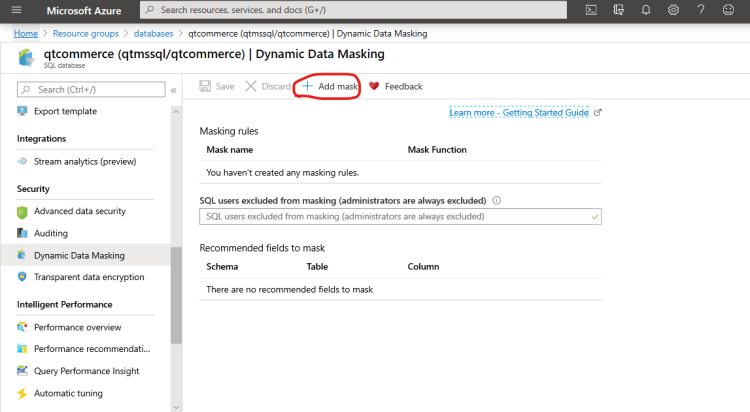The image size is (750, 412).
Task: Focus the sidebar Search (Ctrl+/) box
Action: tap(91, 89)
